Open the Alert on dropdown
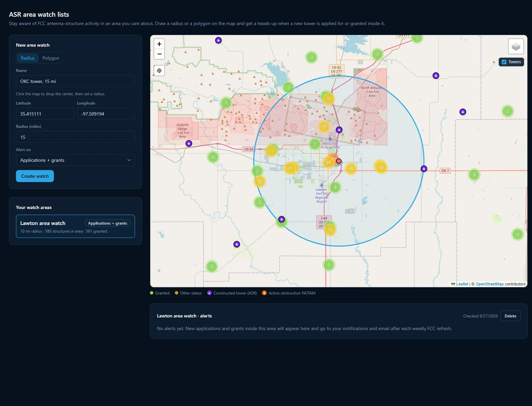The height and width of the screenshot is (406, 532). [x=75, y=160]
